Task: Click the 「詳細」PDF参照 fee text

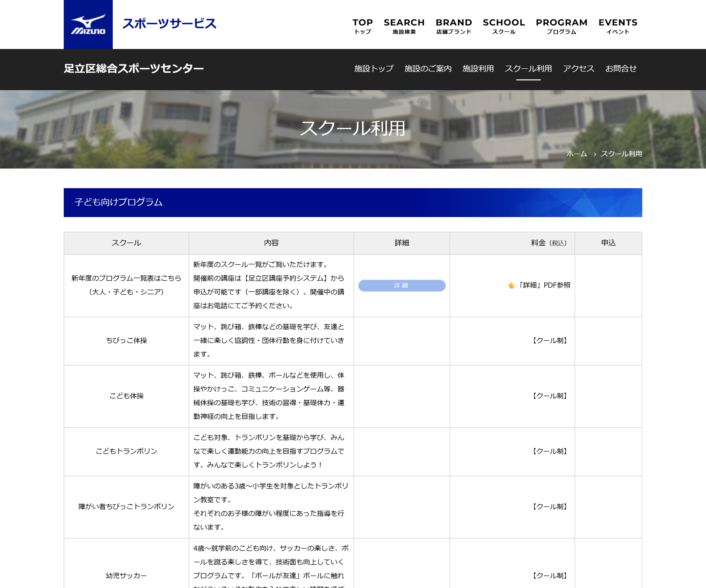Action: (x=544, y=285)
